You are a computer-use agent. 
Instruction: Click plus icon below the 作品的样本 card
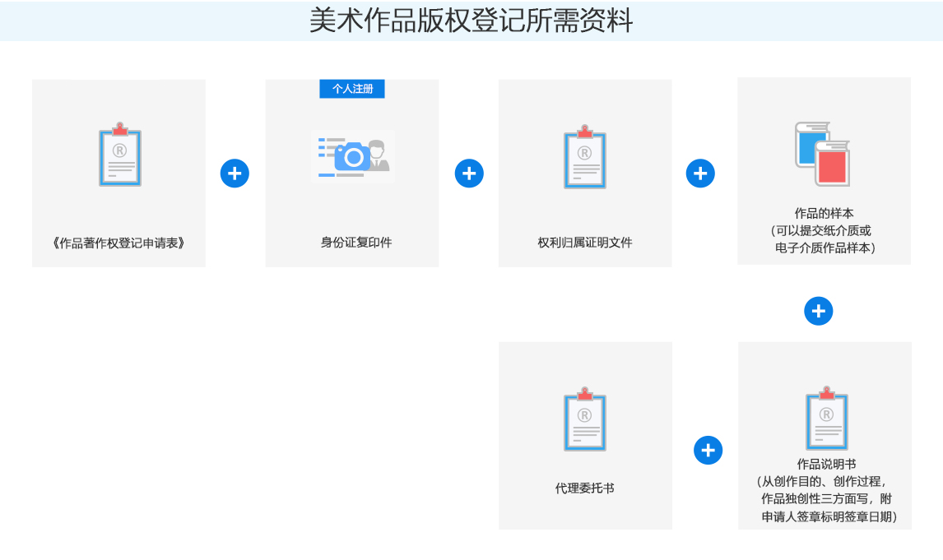pyautogui.click(x=819, y=312)
